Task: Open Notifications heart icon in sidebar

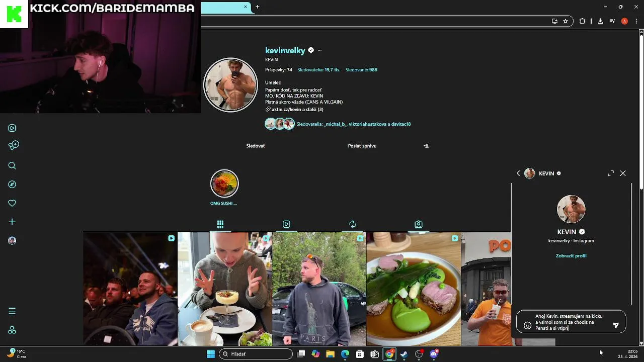Action: click(12, 203)
